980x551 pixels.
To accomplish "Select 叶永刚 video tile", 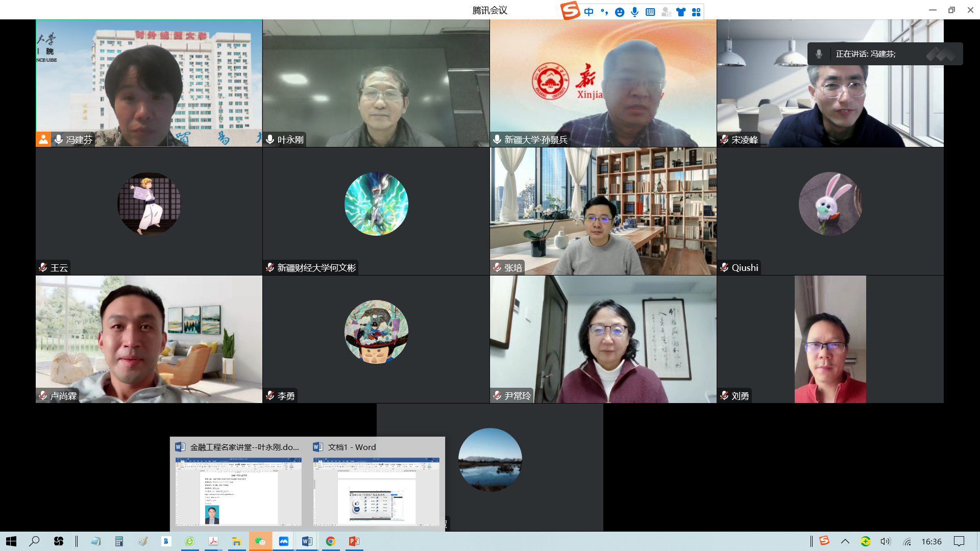I will click(376, 83).
